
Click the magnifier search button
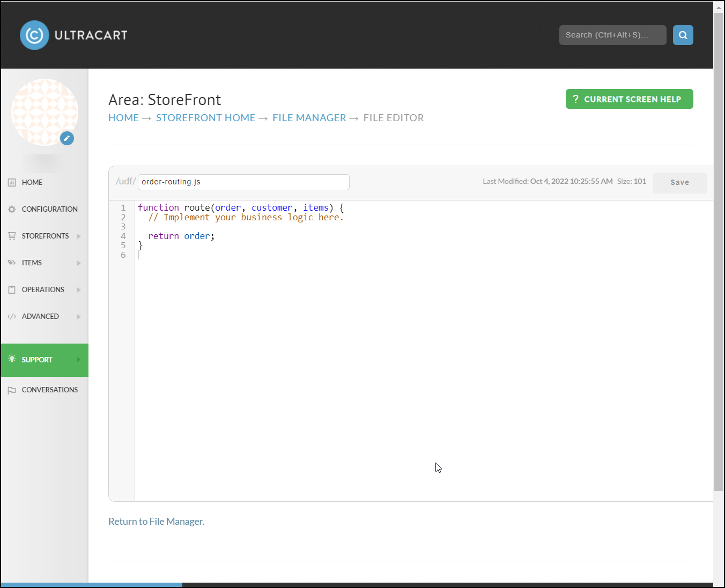[683, 35]
